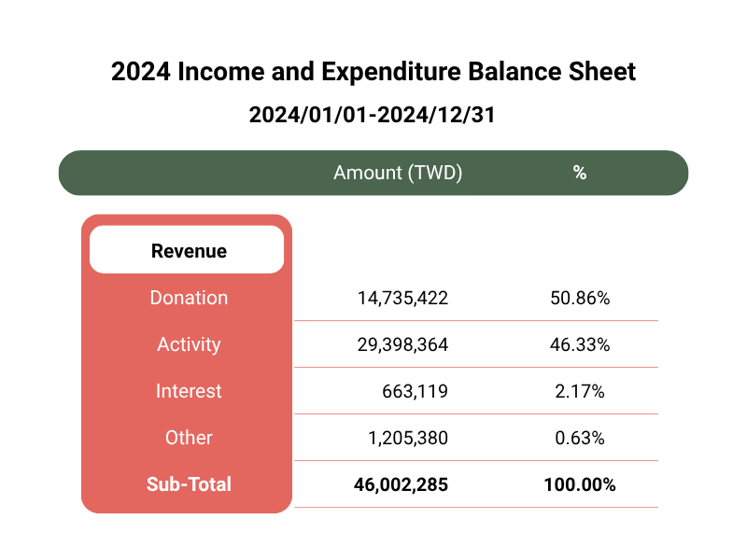Select the Activity row label

(189, 344)
